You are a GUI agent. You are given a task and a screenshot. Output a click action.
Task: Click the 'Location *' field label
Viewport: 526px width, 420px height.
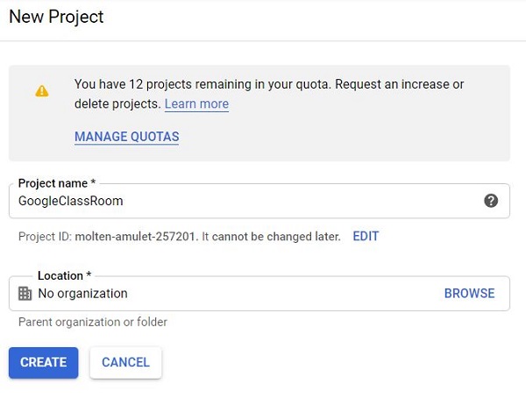(65, 275)
